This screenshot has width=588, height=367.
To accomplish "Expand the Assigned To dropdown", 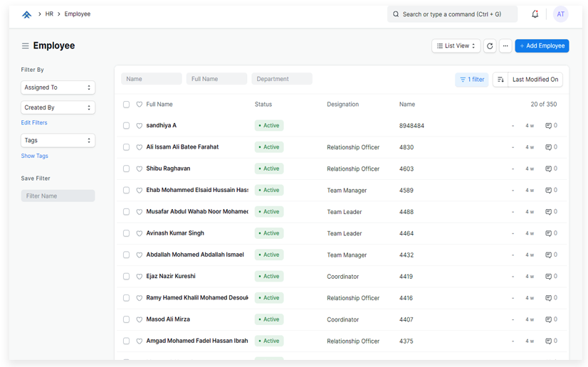I will click(x=58, y=87).
